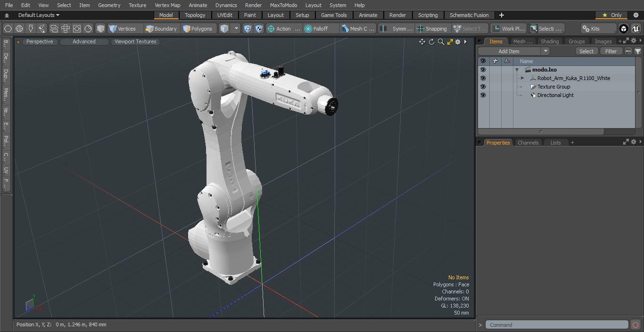Collapse the modo.lxo scene tree
This screenshot has width=644, height=332.
click(x=517, y=70)
